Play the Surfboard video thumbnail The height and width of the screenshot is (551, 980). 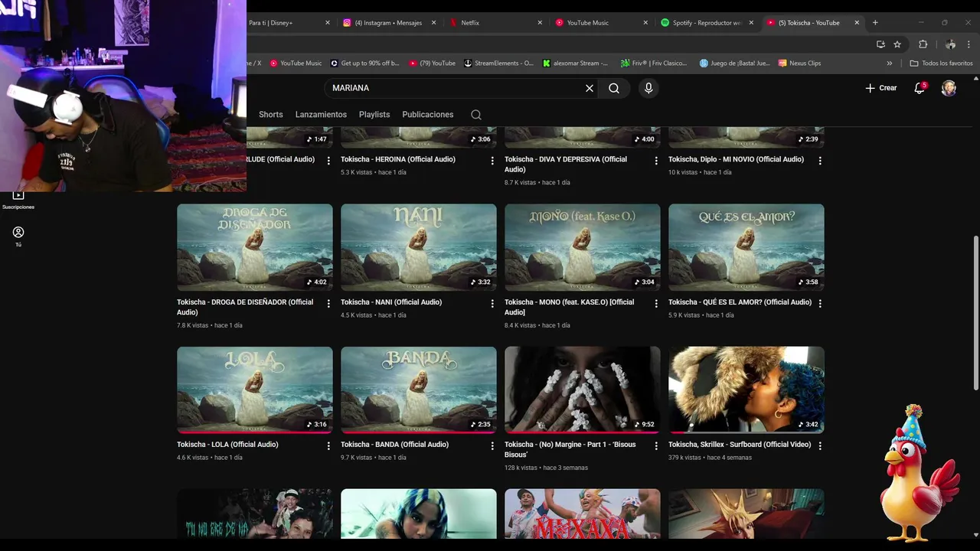(x=746, y=390)
